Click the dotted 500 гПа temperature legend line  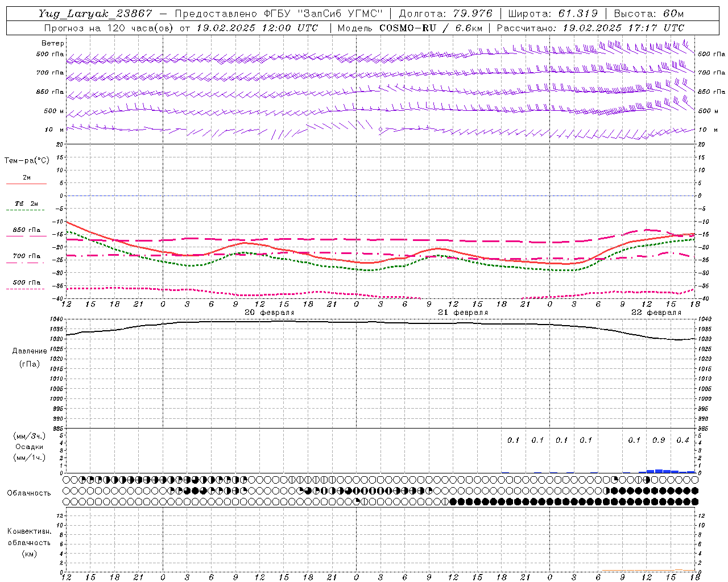(x=26, y=289)
